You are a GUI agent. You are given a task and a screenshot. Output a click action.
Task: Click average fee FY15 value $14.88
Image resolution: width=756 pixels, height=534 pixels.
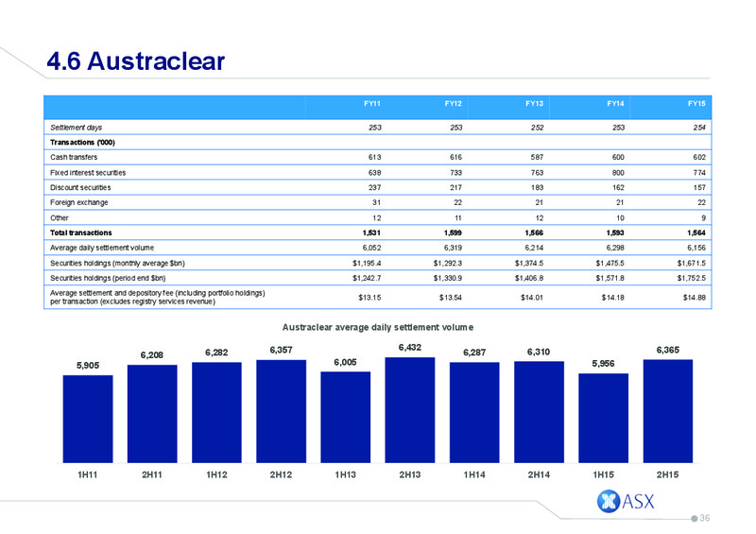(695, 298)
